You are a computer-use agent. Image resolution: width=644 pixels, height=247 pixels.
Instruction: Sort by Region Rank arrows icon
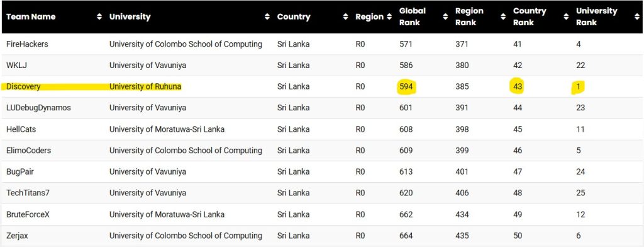point(503,17)
